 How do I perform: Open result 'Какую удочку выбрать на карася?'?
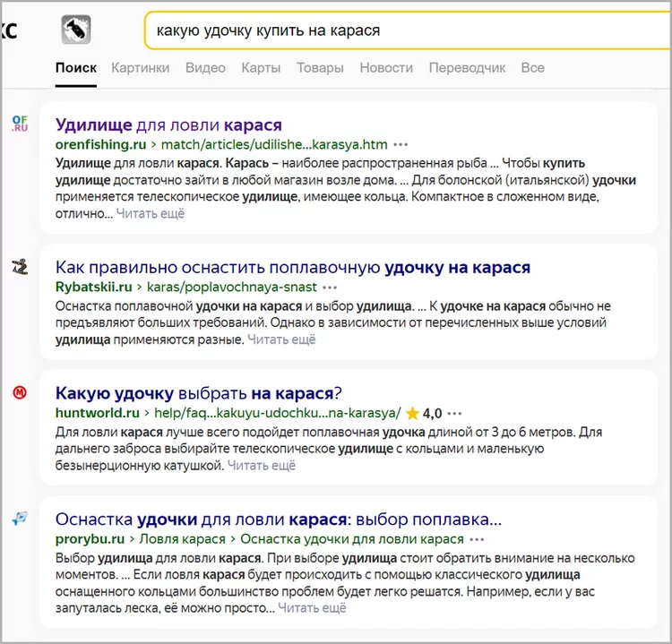point(199,393)
